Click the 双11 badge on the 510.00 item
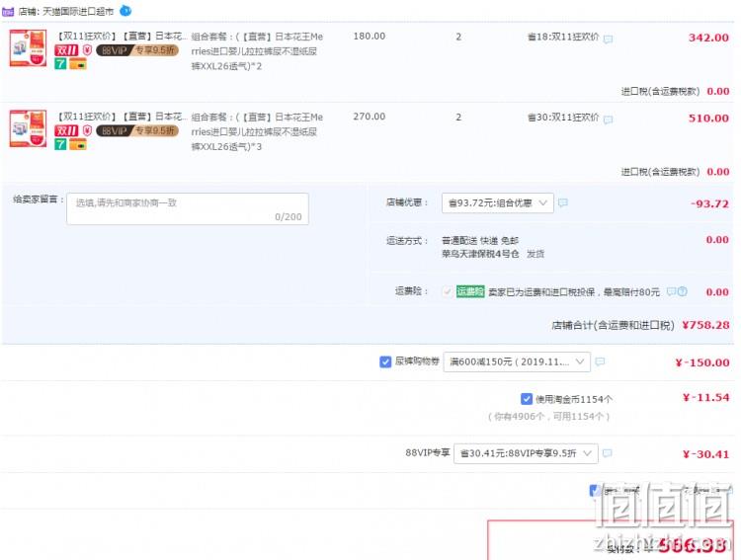Viewport: 741px width, 560px height. pos(66,131)
